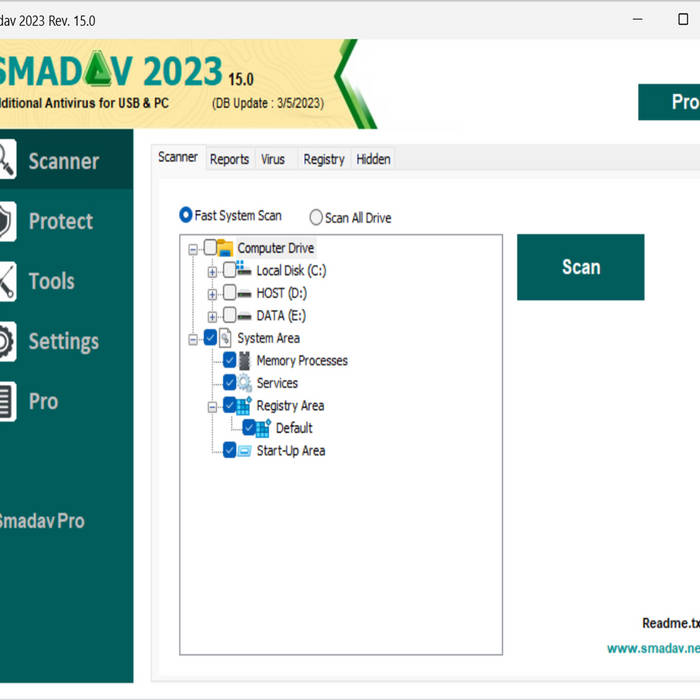Click the Tools wrench icon in sidebar
This screenshot has height=700, width=700.
click(x=6, y=281)
